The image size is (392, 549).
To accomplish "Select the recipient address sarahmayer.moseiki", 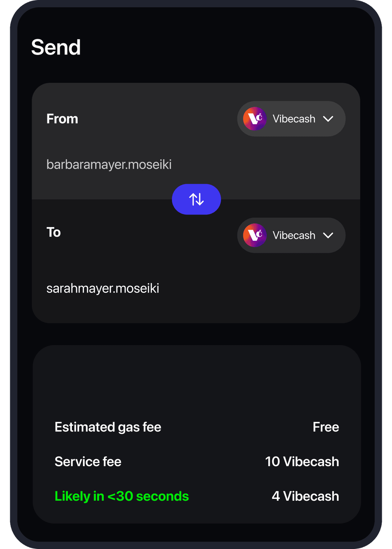I will tap(103, 288).
